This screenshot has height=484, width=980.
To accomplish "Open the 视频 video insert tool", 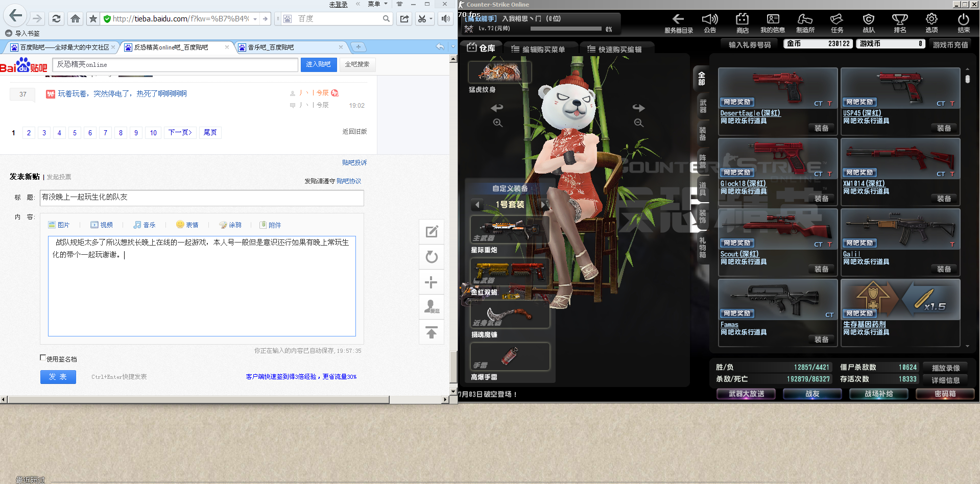I will coord(102,225).
